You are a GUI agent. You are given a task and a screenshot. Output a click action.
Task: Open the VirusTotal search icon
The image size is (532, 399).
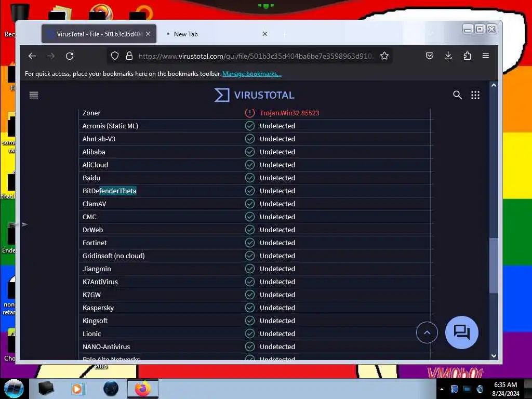coord(457,95)
